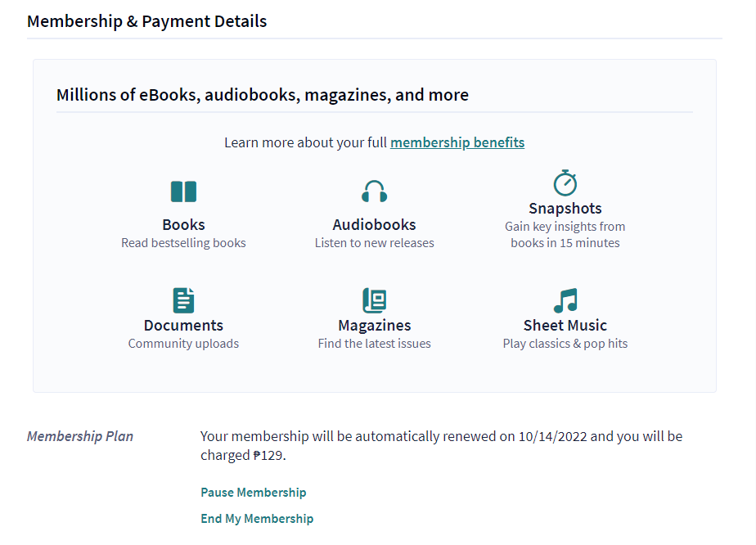Click the 'Millions of eBooks' heading
756x545 pixels.
tap(263, 95)
